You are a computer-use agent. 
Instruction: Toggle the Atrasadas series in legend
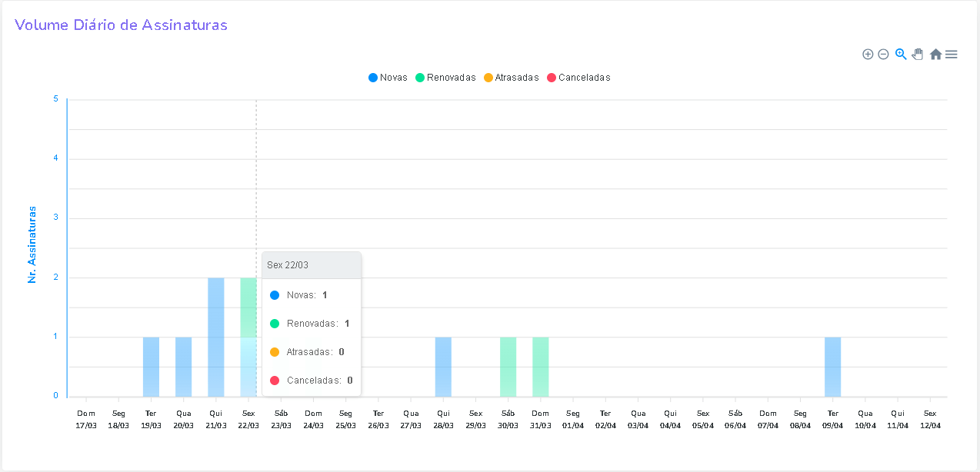(x=512, y=78)
